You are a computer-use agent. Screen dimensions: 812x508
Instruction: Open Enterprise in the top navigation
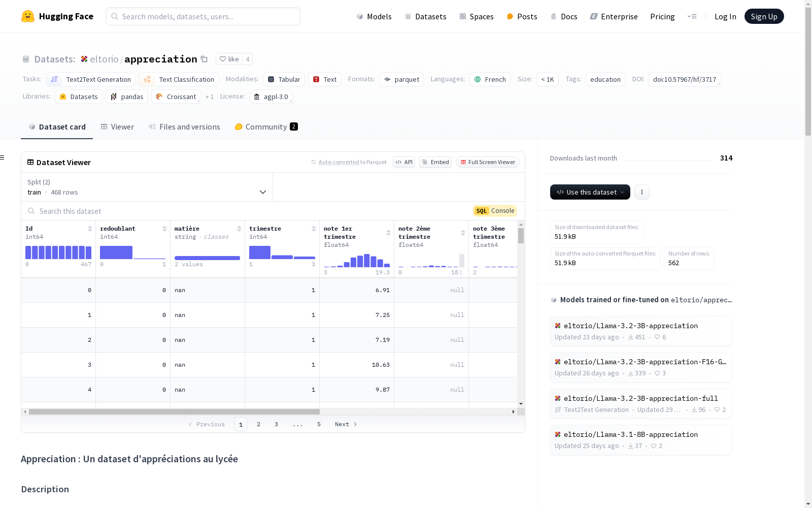coord(614,16)
